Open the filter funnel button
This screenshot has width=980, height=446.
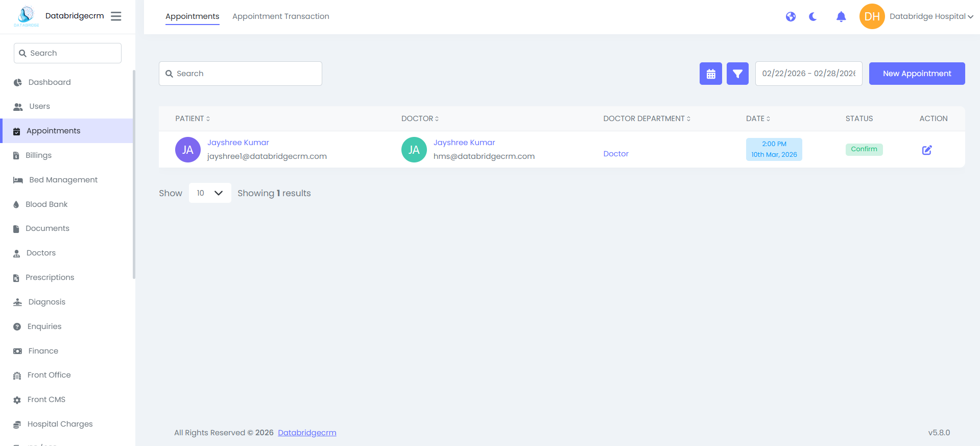click(x=737, y=74)
